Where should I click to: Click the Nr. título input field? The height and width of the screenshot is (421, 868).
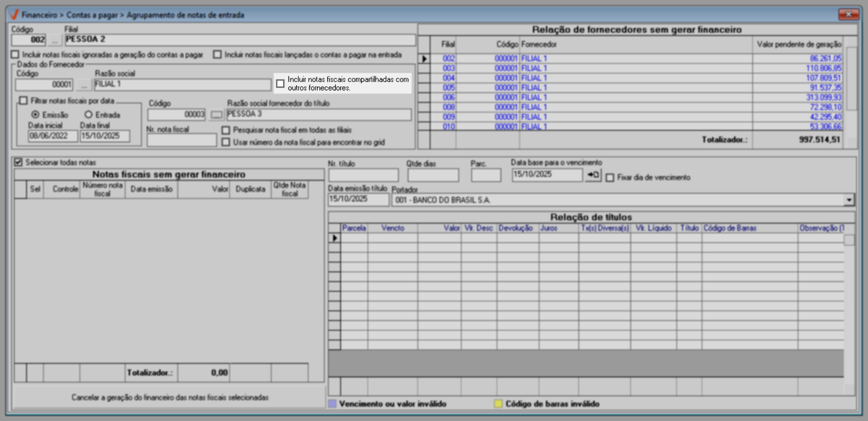(363, 175)
